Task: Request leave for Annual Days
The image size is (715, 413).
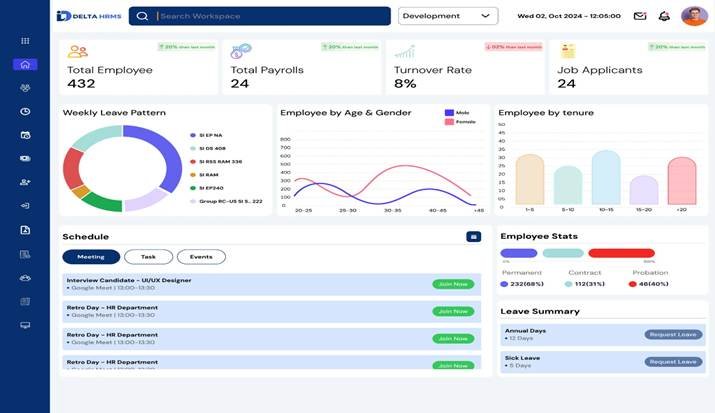Action: click(671, 334)
